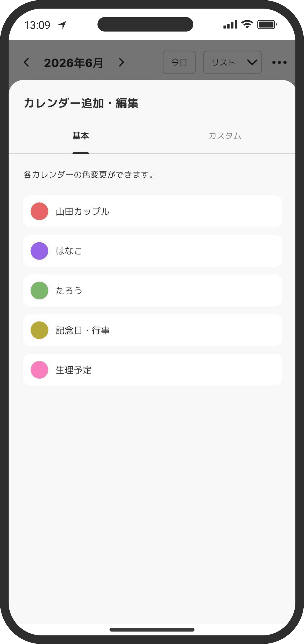This screenshot has height=644, width=304.
Task: Pick the olive swatch for 記念日・行事
Action: [39, 330]
